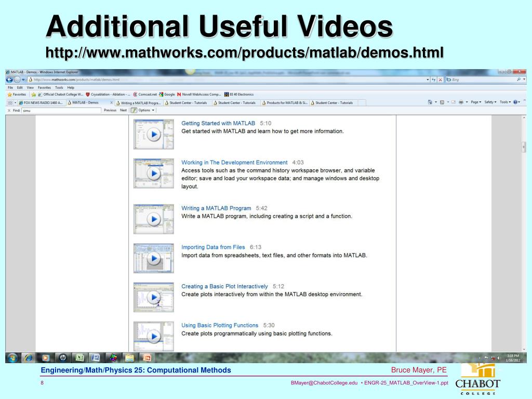Open the View menu
The image size is (532, 399).
pyautogui.click(x=30, y=87)
